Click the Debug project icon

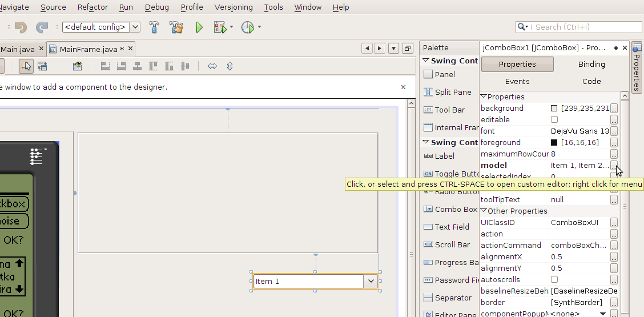(x=220, y=27)
